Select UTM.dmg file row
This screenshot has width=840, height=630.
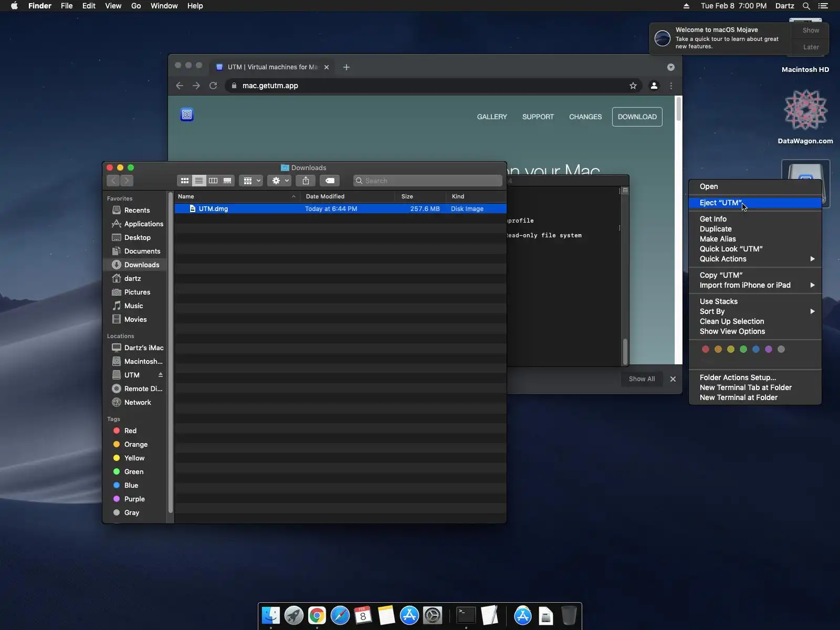[x=341, y=209]
